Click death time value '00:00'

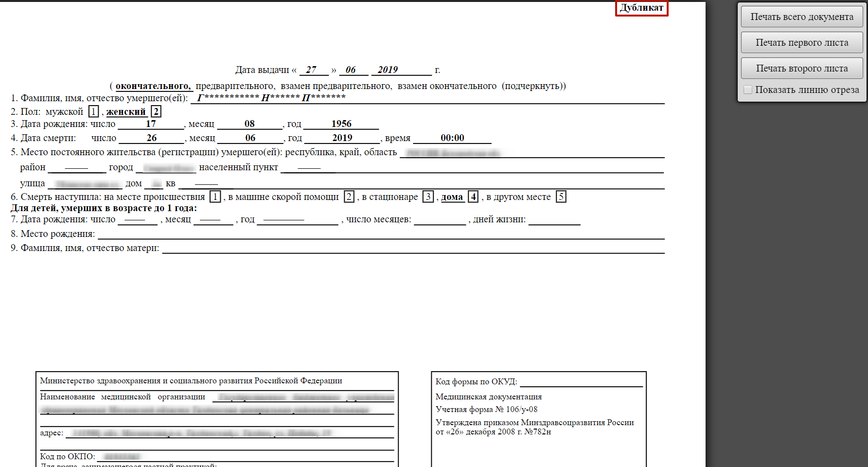452,138
